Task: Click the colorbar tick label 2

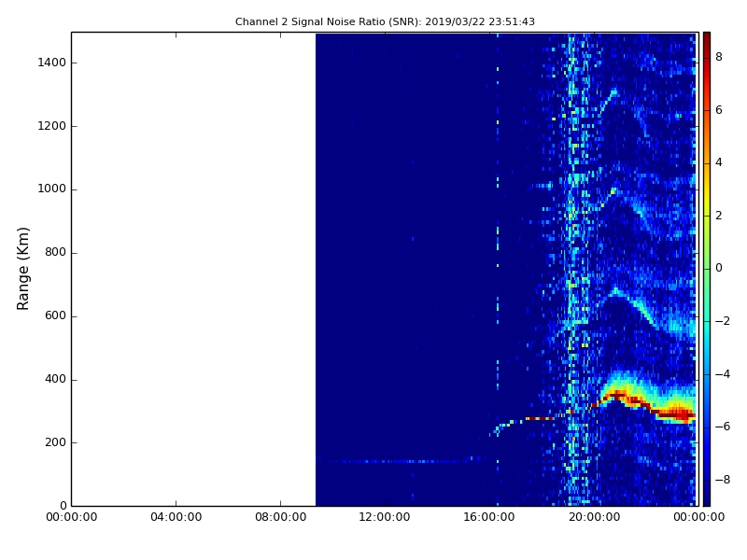Action: 719,216
